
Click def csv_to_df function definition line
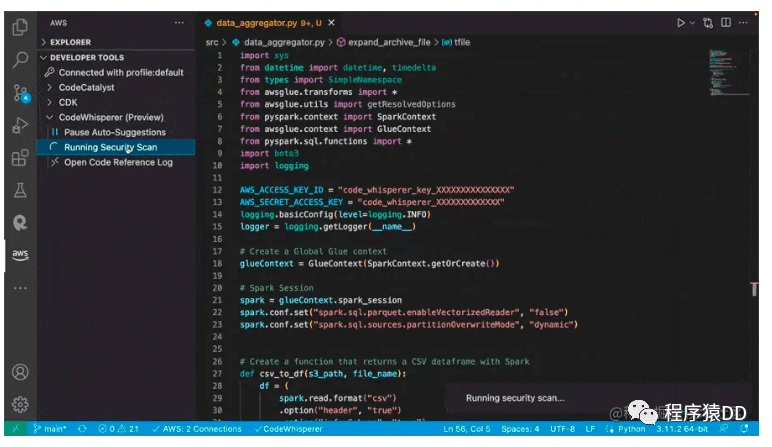click(323, 374)
